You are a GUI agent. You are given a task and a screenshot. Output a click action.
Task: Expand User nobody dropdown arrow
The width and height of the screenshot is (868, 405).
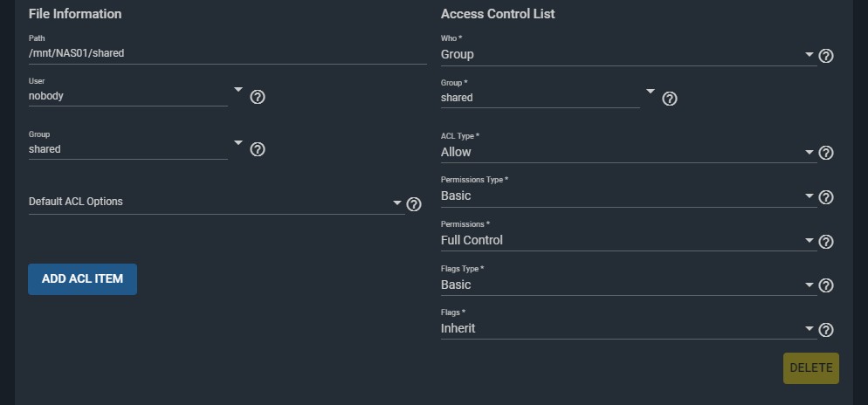[238, 89]
